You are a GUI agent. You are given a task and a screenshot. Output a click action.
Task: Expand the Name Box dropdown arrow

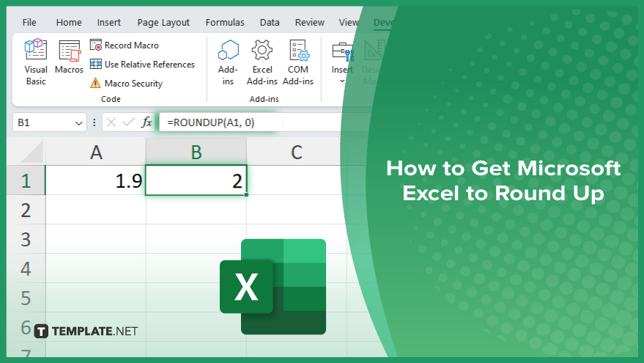(x=78, y=123)
